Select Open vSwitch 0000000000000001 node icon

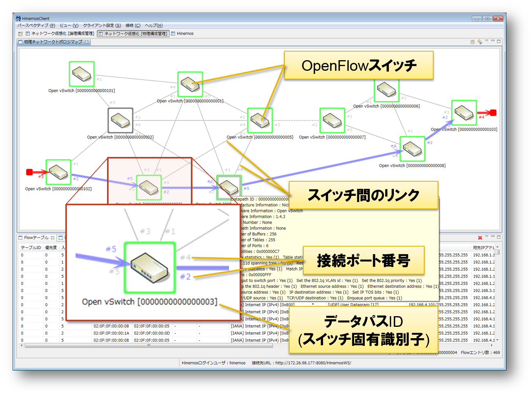[190, 84]
